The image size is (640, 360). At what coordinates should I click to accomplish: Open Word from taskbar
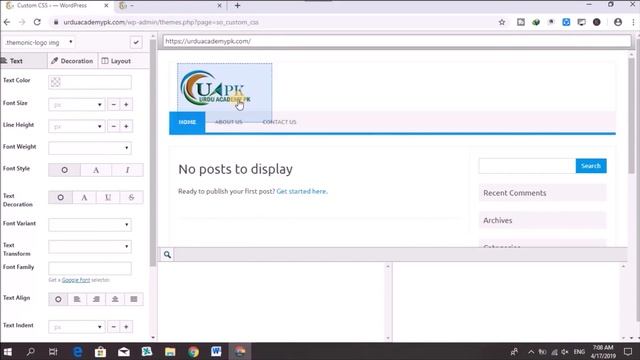coord(216,351)
